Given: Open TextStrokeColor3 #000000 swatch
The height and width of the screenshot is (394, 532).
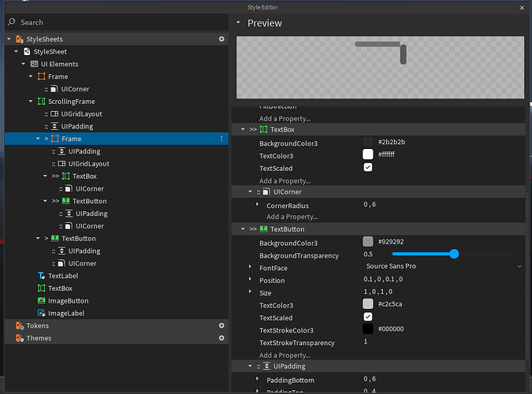Looking at the screenshot, I should [x=368, y=329].
